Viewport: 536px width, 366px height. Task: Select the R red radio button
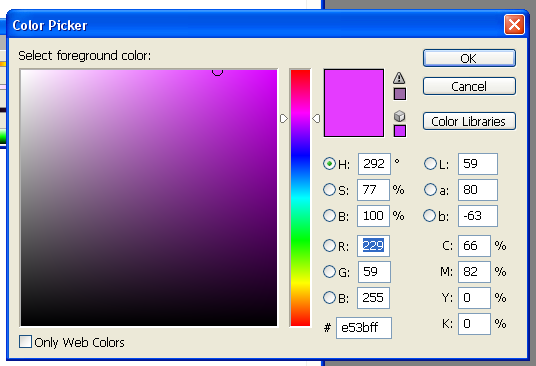[x=329, y=245]
